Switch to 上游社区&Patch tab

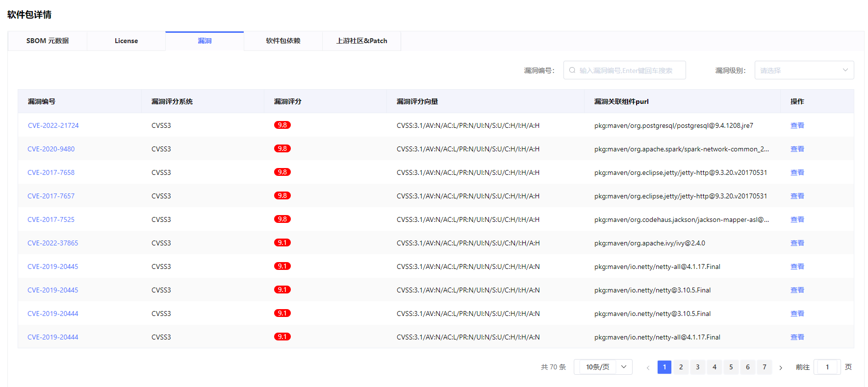tap(361, 41)
